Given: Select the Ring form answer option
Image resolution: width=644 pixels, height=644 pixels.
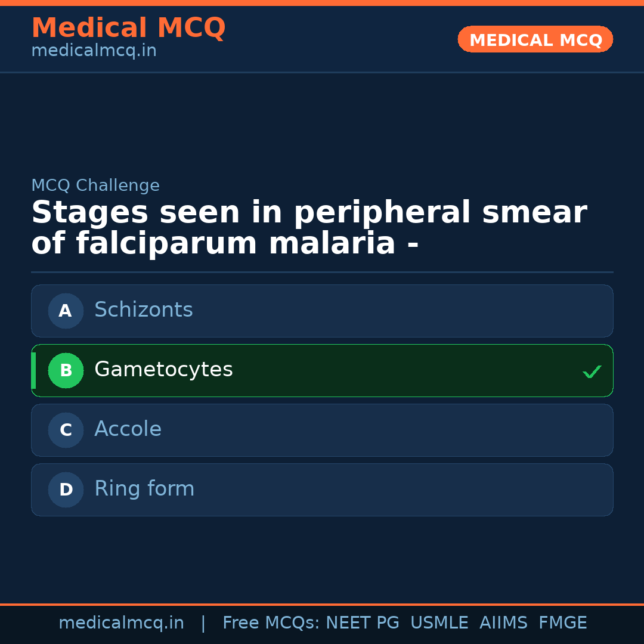Looking at the screenshot, I should click(322, 490).
